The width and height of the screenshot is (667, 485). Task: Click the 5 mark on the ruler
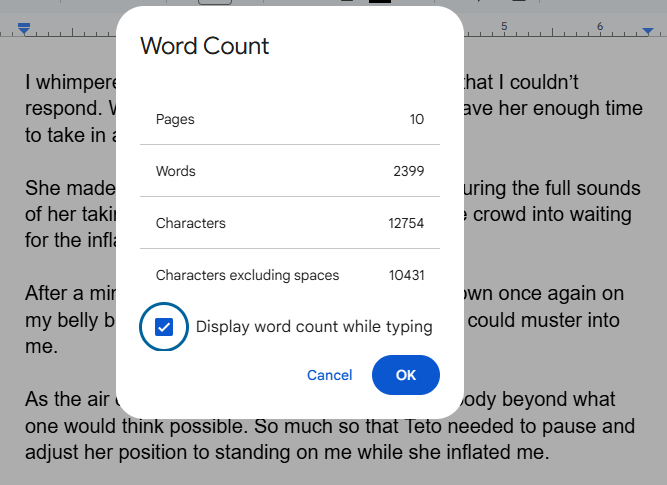504,26
